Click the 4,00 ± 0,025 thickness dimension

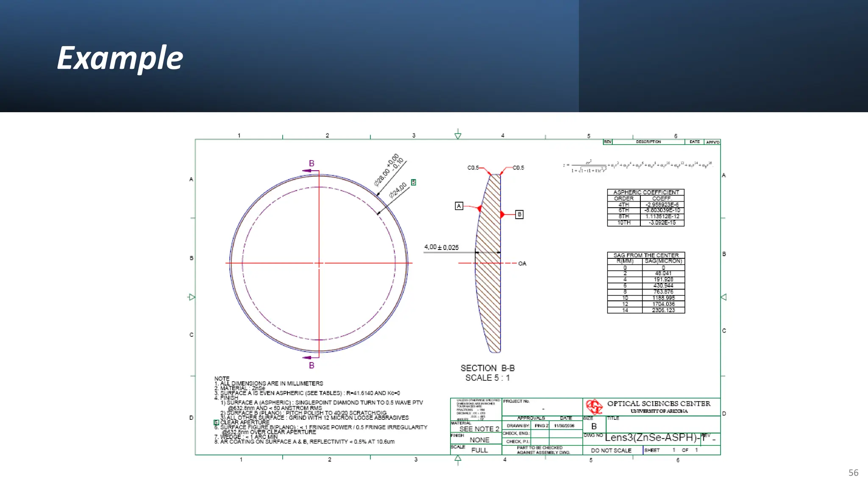click(441, 247)
